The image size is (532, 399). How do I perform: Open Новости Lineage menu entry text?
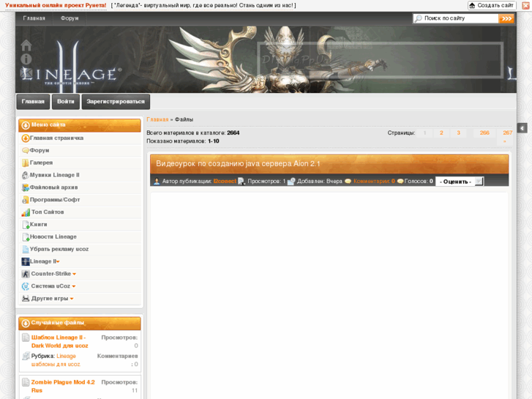click(53, 237)
